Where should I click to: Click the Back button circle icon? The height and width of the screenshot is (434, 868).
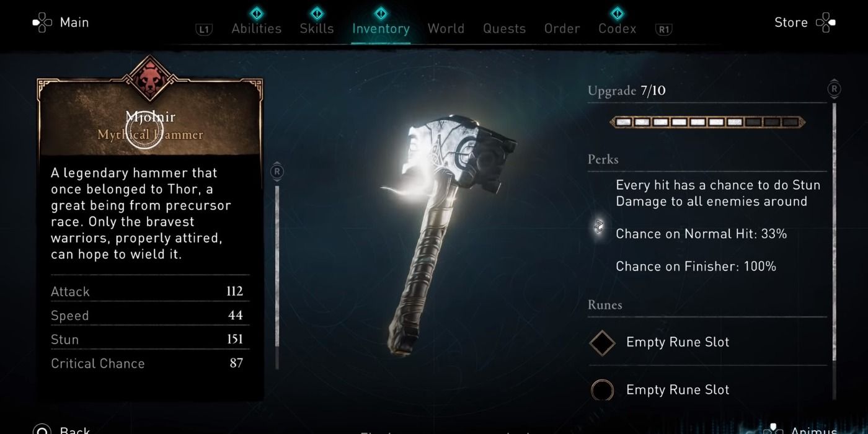click(x=42, y=430)
